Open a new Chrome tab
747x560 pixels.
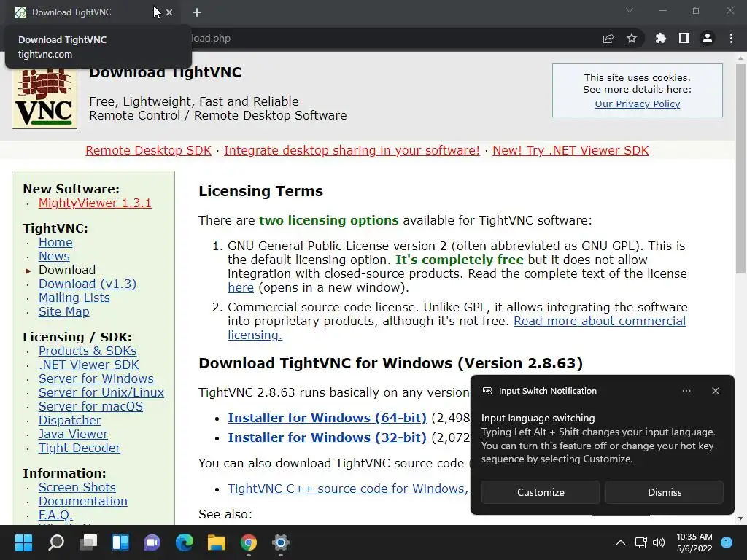click(x=197, y=12)
